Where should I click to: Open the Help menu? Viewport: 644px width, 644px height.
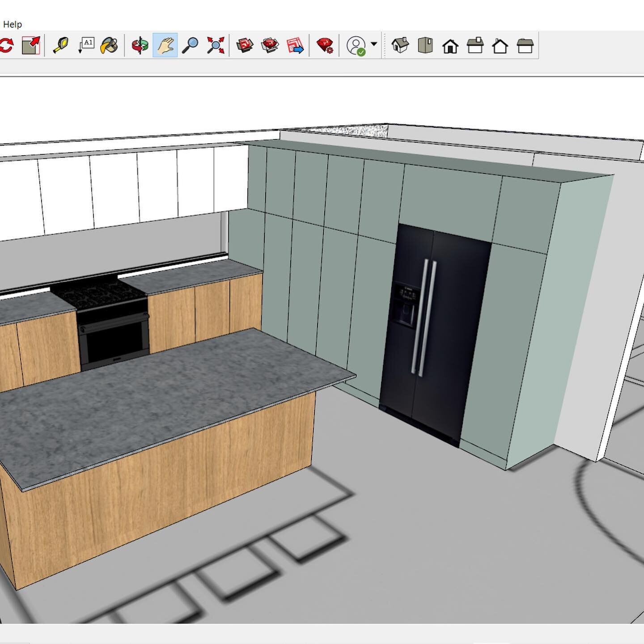point(13,24)
